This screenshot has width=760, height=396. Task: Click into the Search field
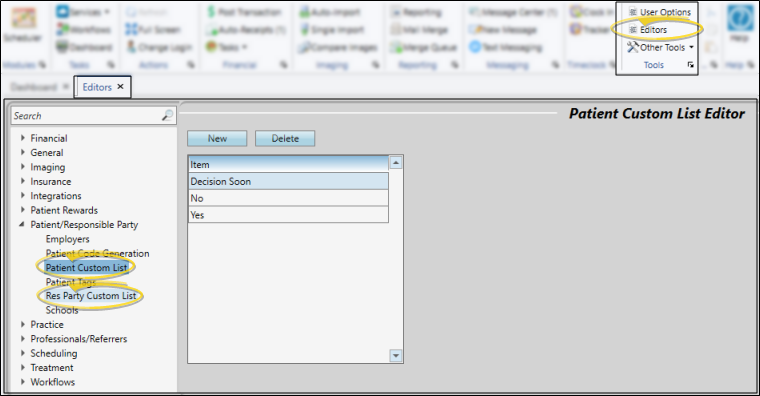coord(87,116)
